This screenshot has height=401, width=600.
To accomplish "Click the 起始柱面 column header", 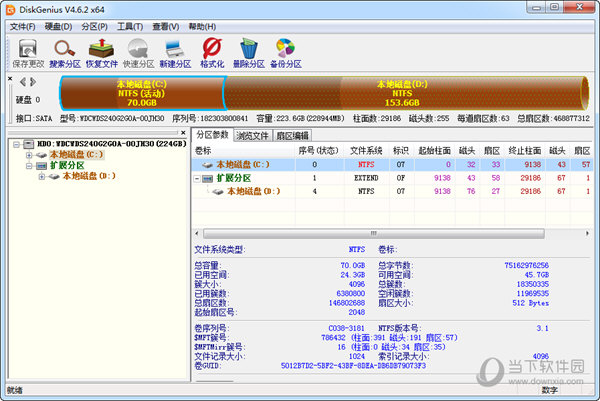I will click(x=434, y=151).
